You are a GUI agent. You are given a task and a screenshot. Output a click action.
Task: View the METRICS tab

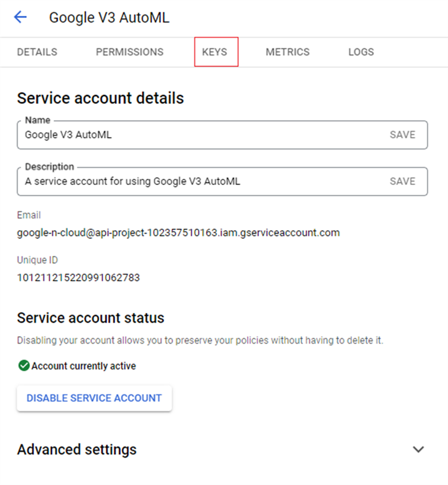(287, 52)
